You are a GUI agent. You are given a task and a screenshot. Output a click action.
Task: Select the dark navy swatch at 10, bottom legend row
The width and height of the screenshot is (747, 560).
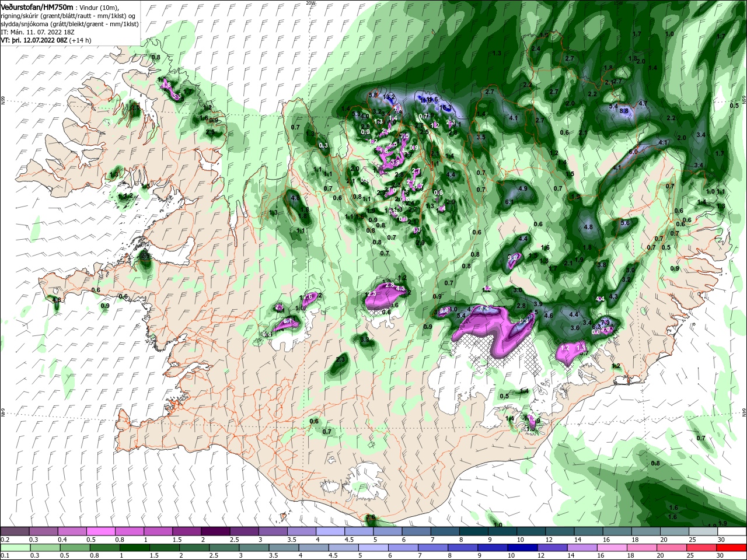(521, 548)
